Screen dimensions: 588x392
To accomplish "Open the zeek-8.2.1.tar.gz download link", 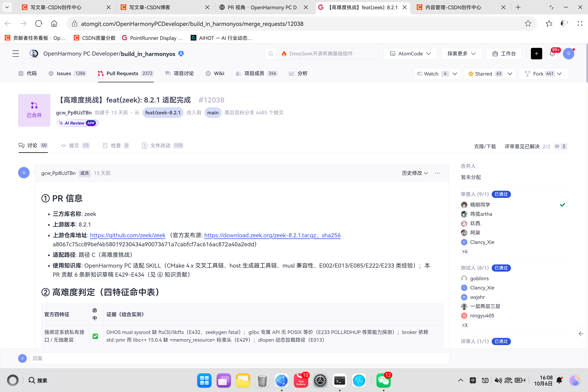I will [273, 235].
